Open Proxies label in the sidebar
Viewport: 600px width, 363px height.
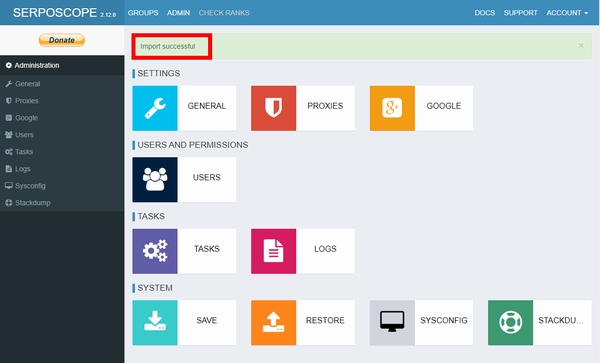click(27, 101)
